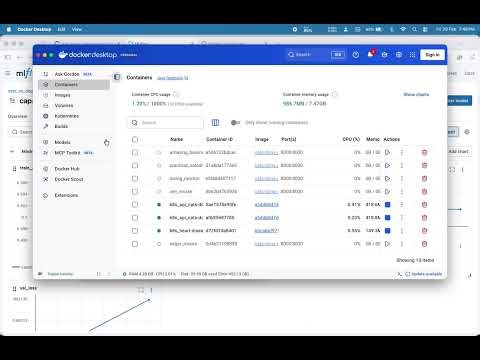Open Spotlight search in the macOS menu bar

coord(414,29)
